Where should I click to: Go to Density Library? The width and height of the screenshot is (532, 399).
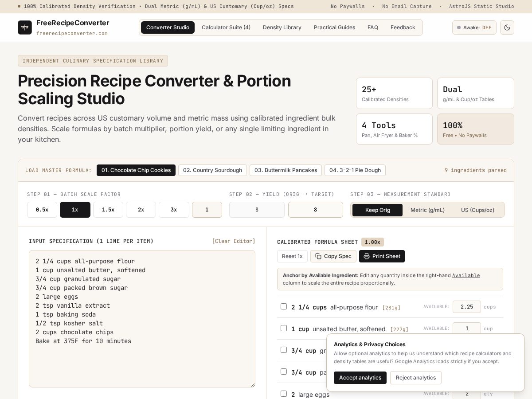point(282,27)
